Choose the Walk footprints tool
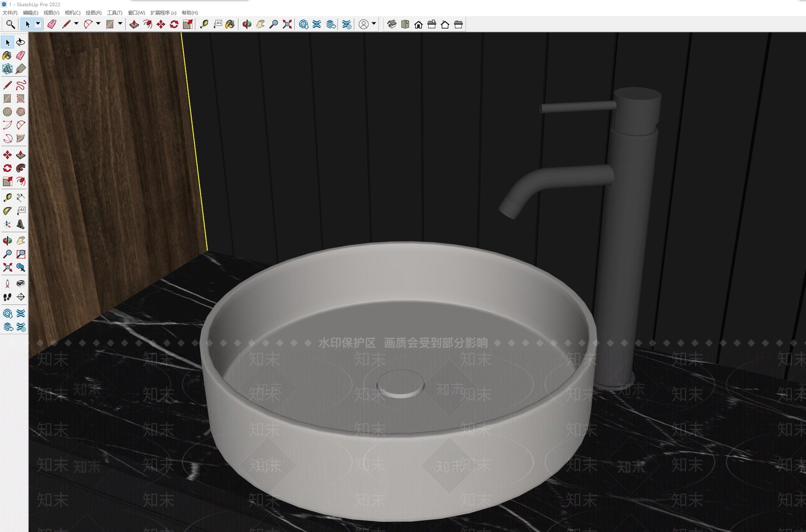Screen dimensions: 806x532 7,297
